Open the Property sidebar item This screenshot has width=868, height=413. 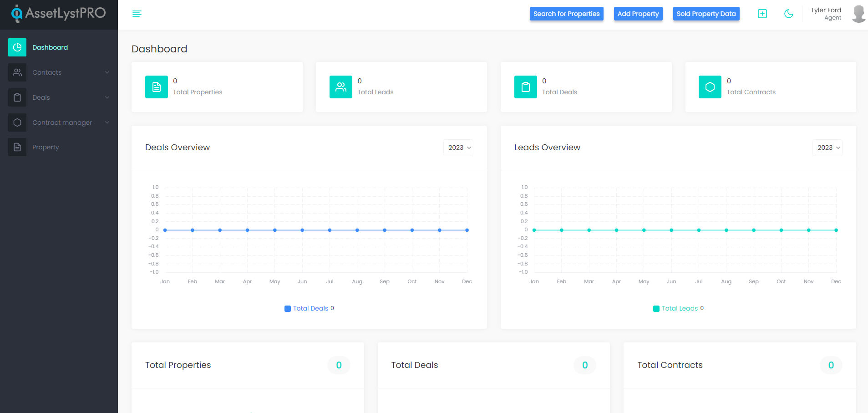46,147
